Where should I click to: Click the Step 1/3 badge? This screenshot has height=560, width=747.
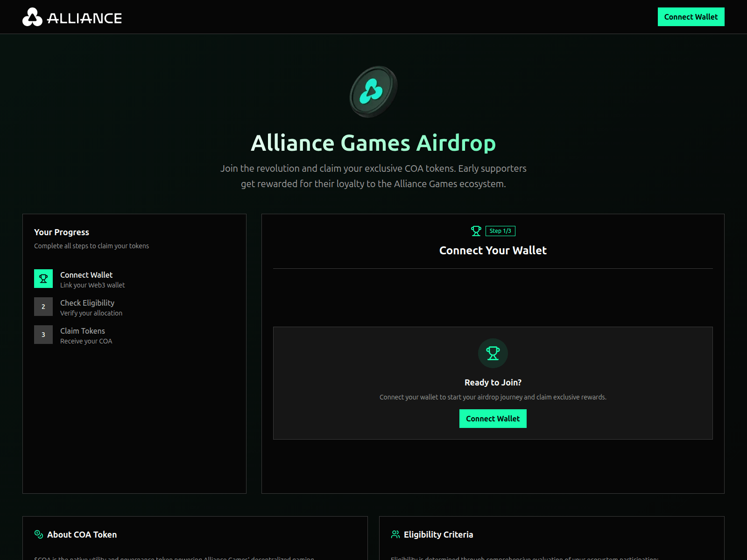pyautogui.click(x=500, y=231)
